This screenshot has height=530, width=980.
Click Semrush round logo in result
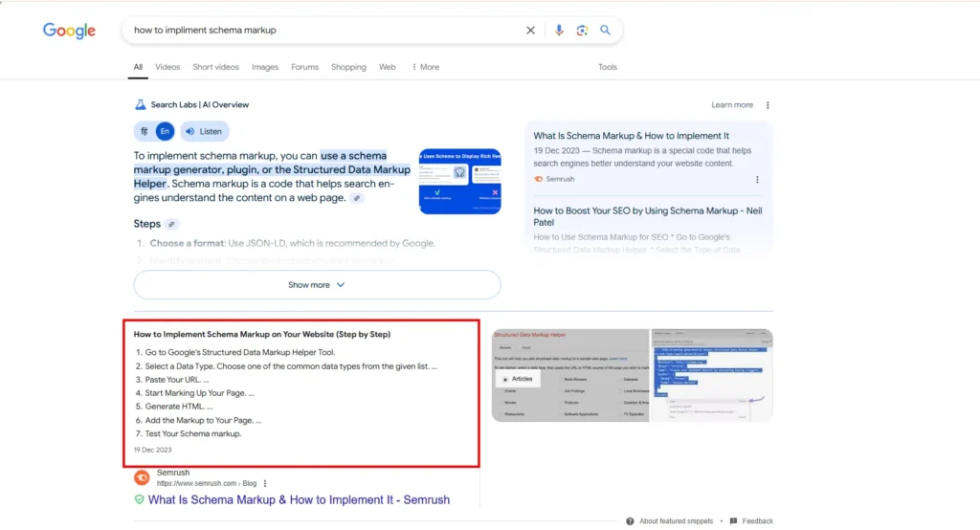click(142, 477)
